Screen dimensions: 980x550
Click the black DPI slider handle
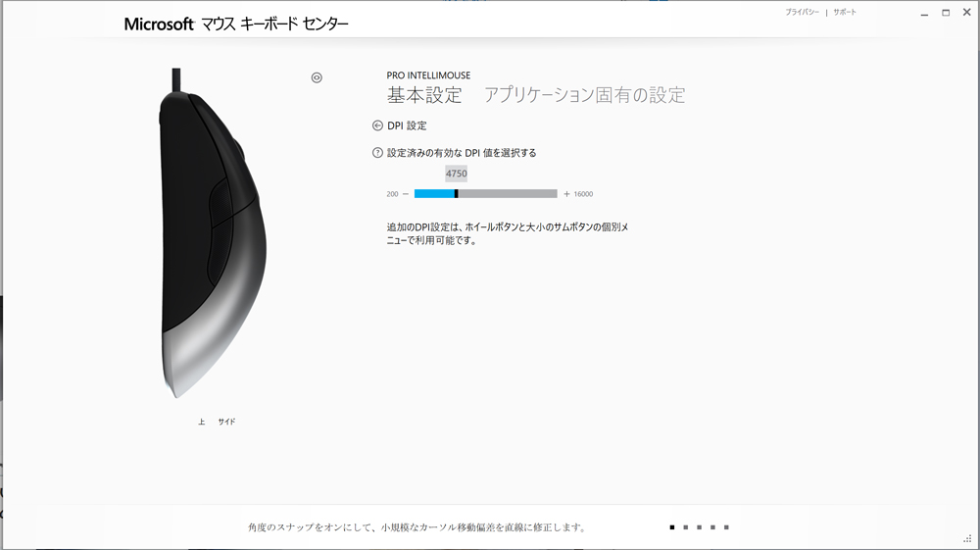coord(457,194)
